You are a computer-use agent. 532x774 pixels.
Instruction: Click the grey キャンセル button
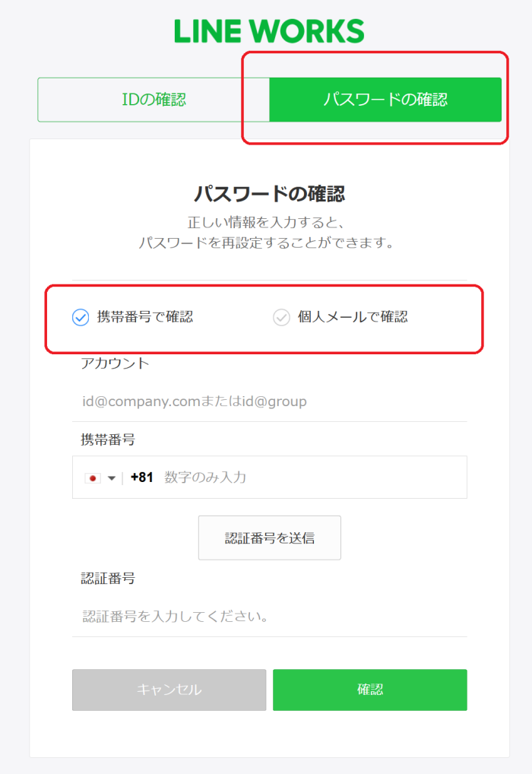(x=169, y=690)
